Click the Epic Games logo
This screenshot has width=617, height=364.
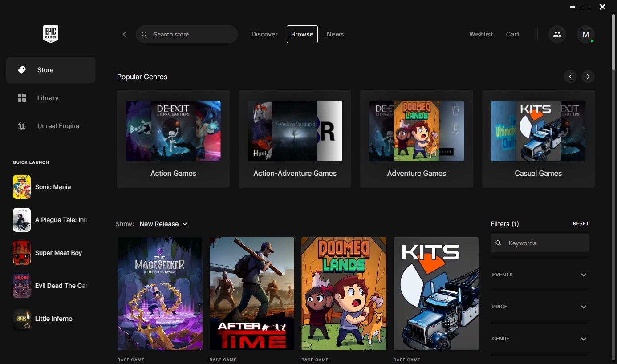click(51, 34)
